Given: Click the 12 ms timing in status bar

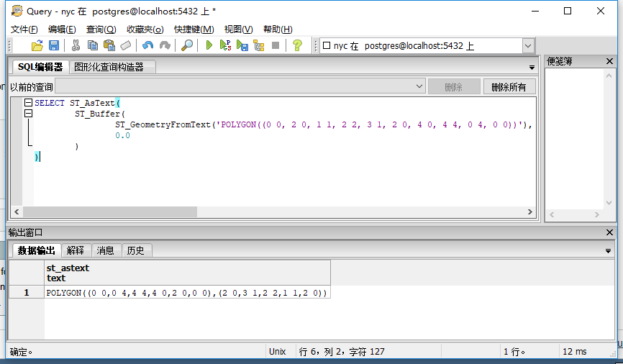Looking at the screenshot, I should point(575,351).
